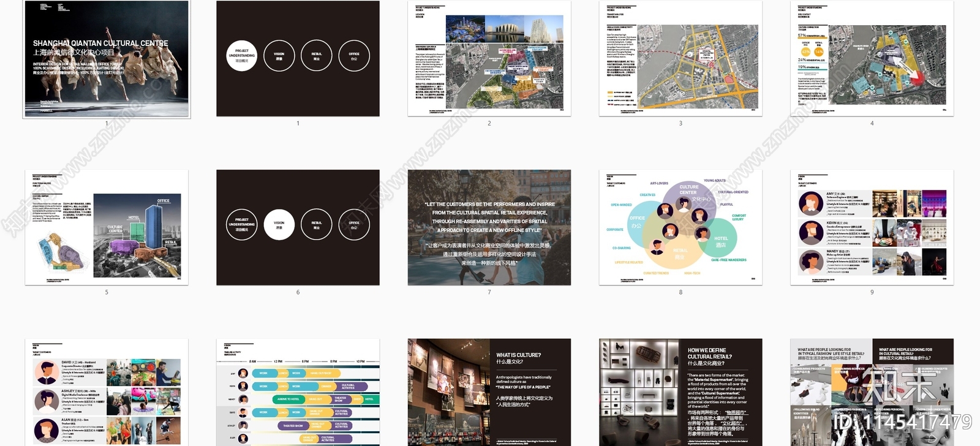The height and width of the screenshot is (446, 980).
Task: Select dark slide with Project Understanding circle highlighted
Action: (298, 58)
